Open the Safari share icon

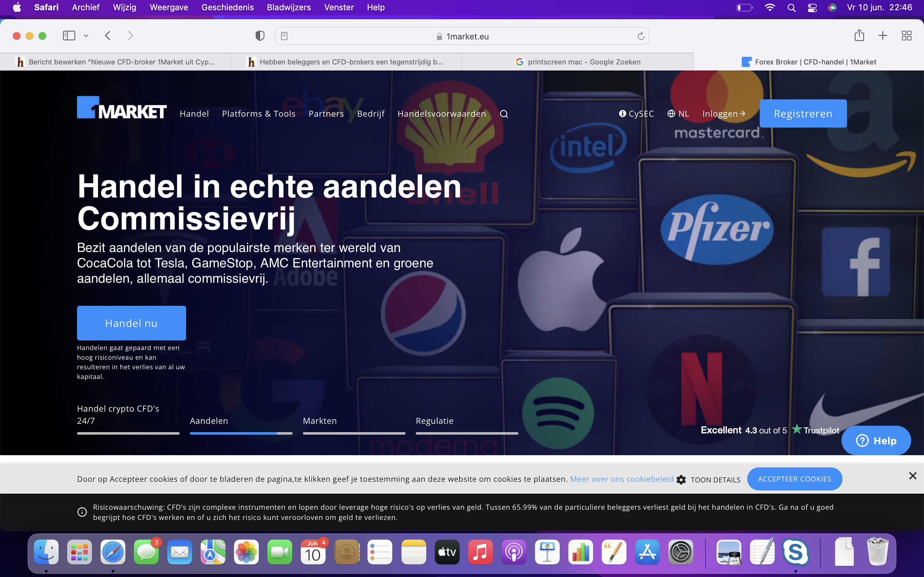[x=859, y=36]
